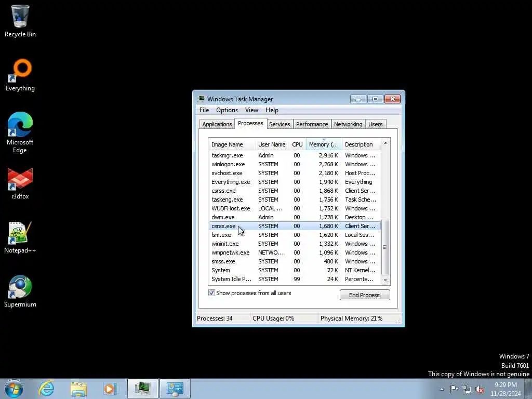532x399 pixels.
Task: Maximize the Windows Task Manager window
Action: [375, 99]
